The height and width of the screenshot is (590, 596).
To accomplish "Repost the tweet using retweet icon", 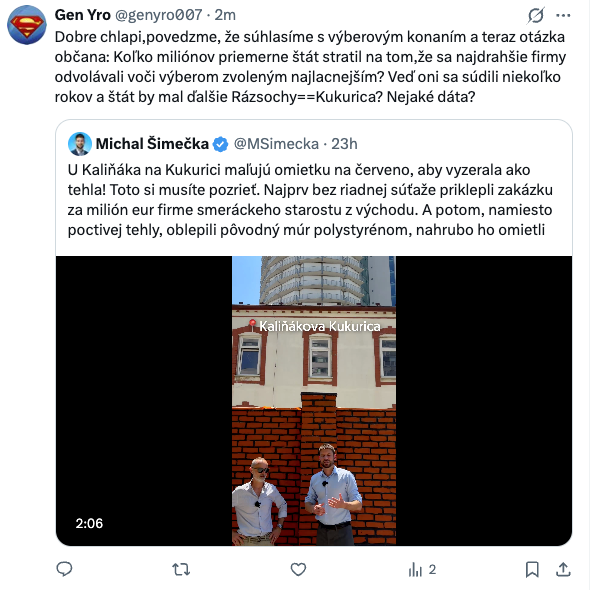I will click(x=181, y=569).
